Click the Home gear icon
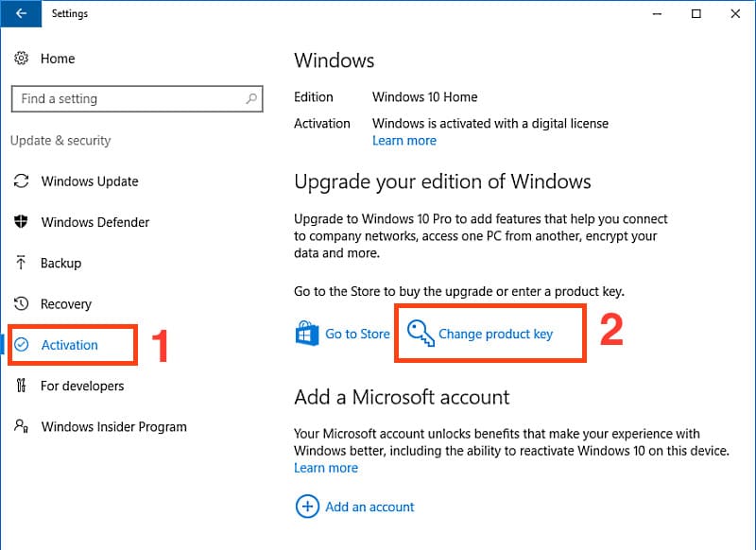Screen dimensions: 756x550 coord(19,59)
